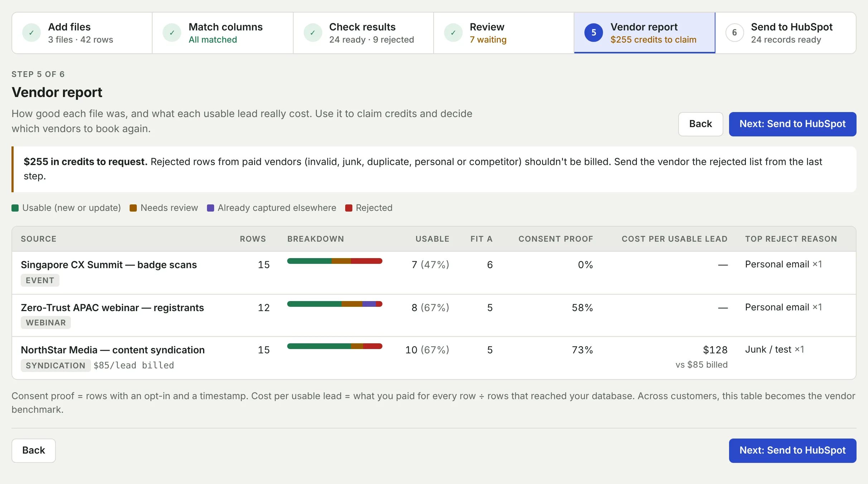Click the step 6 number circle
This screenshot has width=868, height=484.
[x=734, y=33]
